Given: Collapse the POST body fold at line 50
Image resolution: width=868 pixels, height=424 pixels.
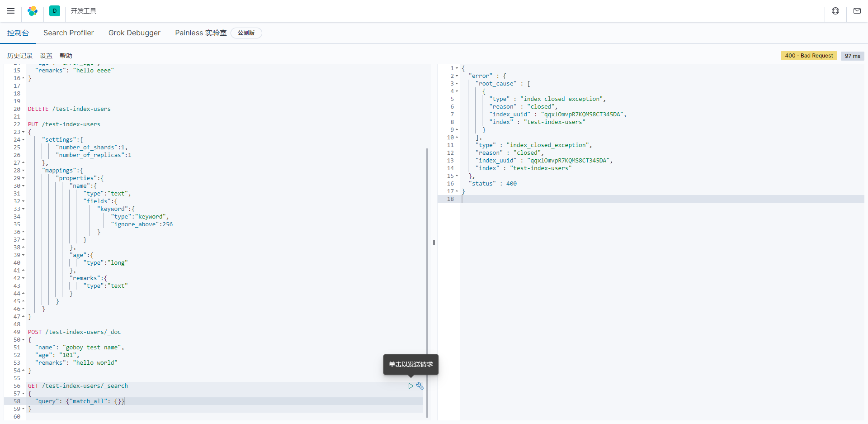Looking at the screenshot, I should click(x=24, y=340).
